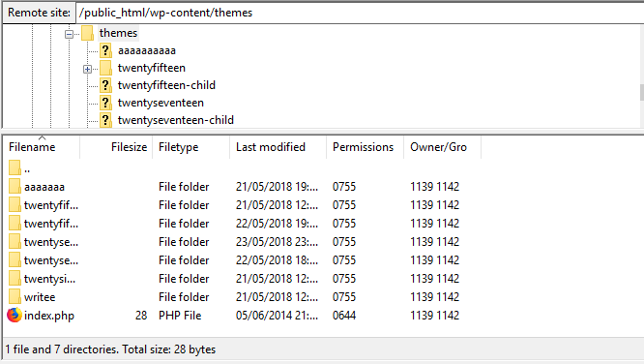
Task: Click the twentyfifteen-child question mark folder icon
Action: click(x=105, y=85)
